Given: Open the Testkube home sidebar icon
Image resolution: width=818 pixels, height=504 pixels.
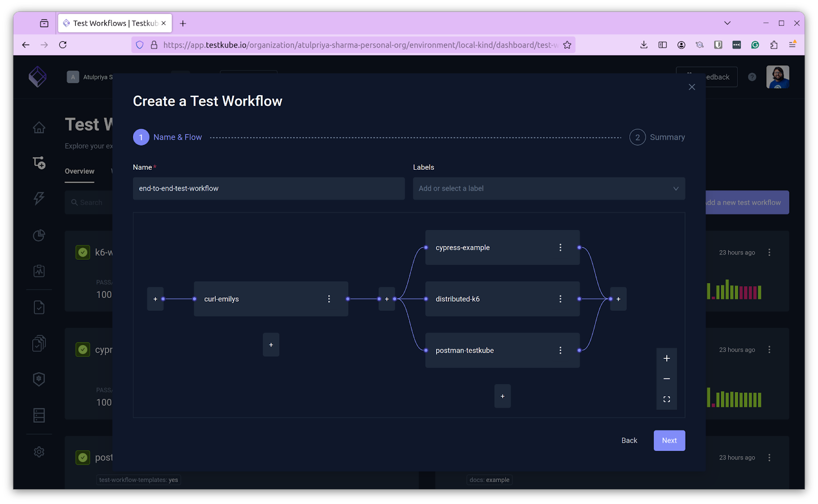Looking at the screenshot, I should click(x=39, y=127).
